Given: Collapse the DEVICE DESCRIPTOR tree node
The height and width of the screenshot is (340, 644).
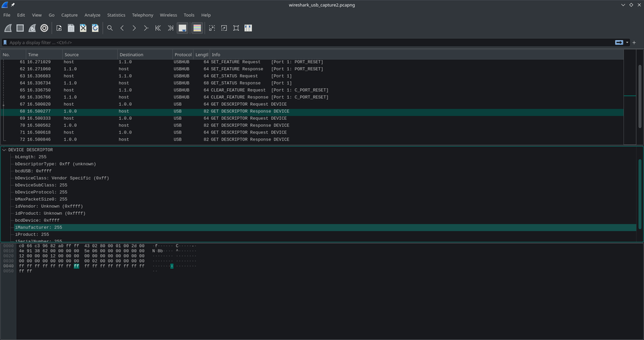Looking at the screenshot, I should (x=4, y=150).
